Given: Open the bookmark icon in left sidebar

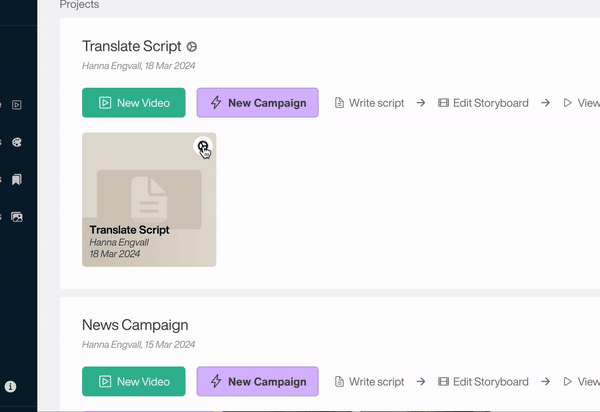Looking at the screenshot, I should tap(17, 180).
